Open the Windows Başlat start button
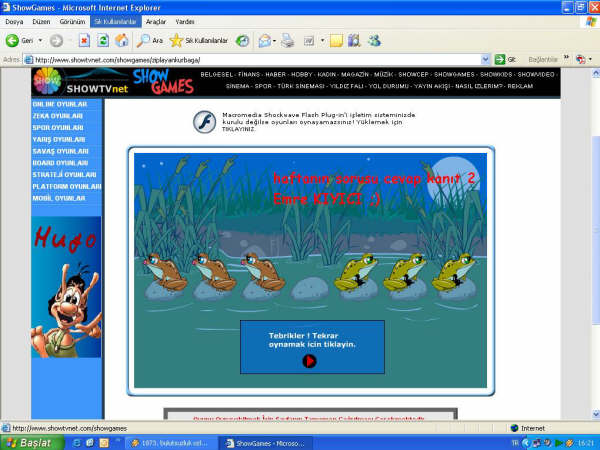600x450 pixels. point(28,442)
